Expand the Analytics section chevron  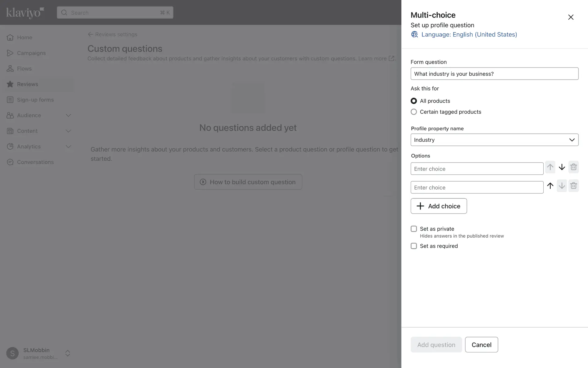[68, 147]
